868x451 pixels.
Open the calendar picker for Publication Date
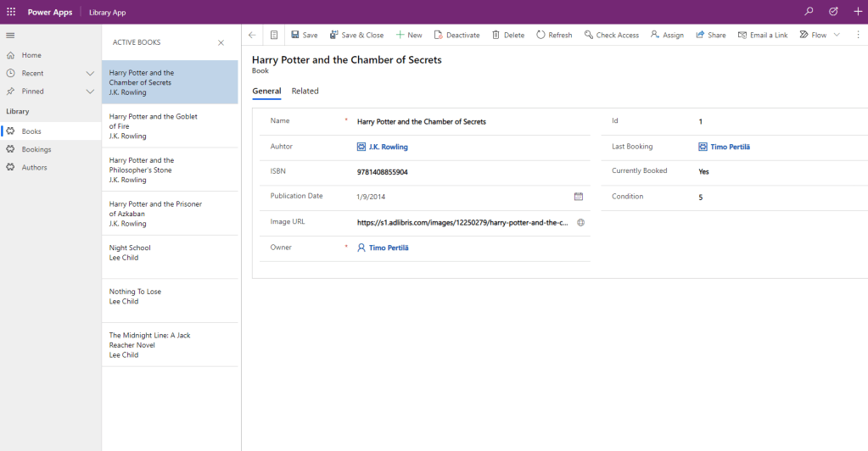(x=579, y=197)
